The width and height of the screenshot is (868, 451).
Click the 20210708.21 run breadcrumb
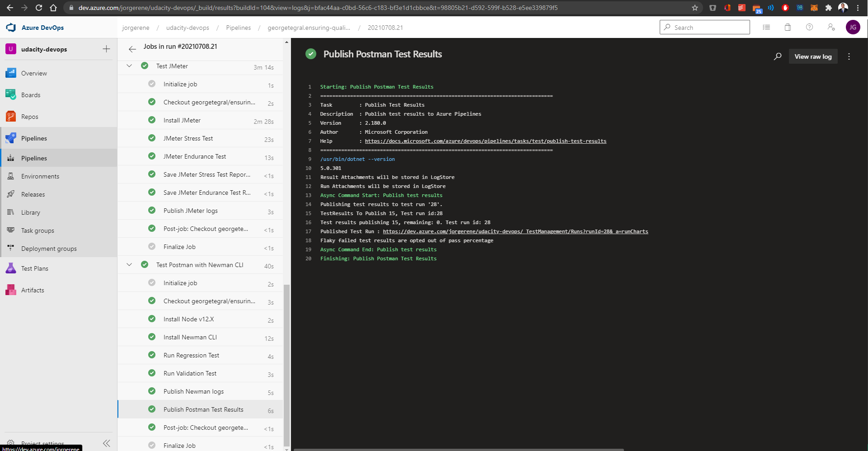[x=385, y=28]
